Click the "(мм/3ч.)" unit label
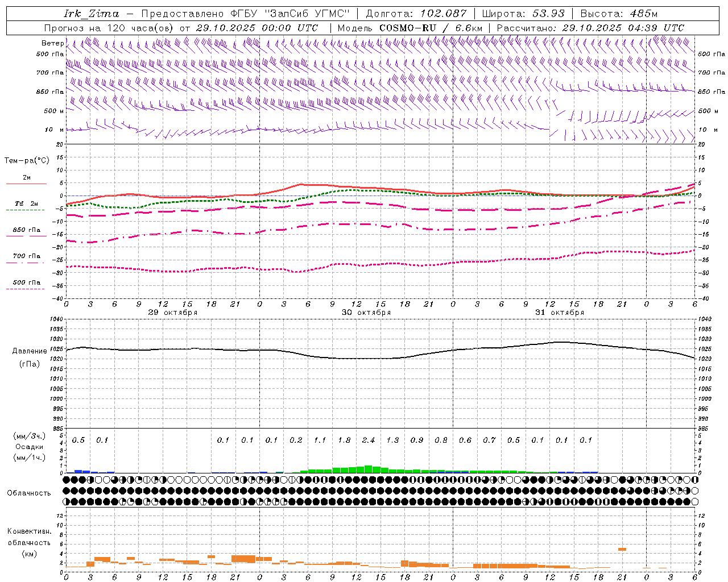 30,436
